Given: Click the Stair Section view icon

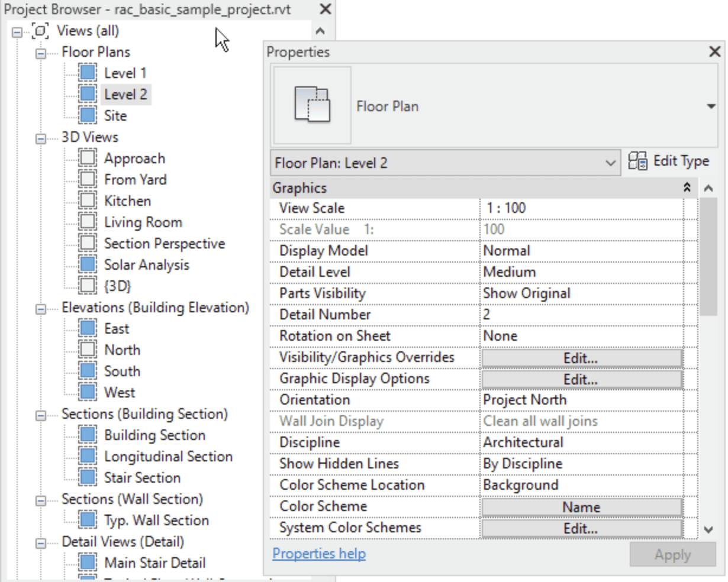Looking at the screenshot, I should pyautogui.click(x=88, y=478).
